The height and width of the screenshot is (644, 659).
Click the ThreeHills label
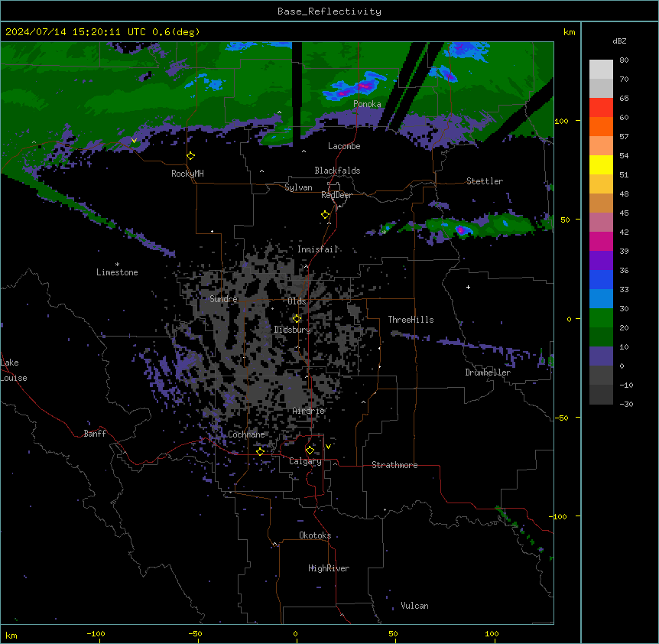pyautogui.click(x=411, y=320)
